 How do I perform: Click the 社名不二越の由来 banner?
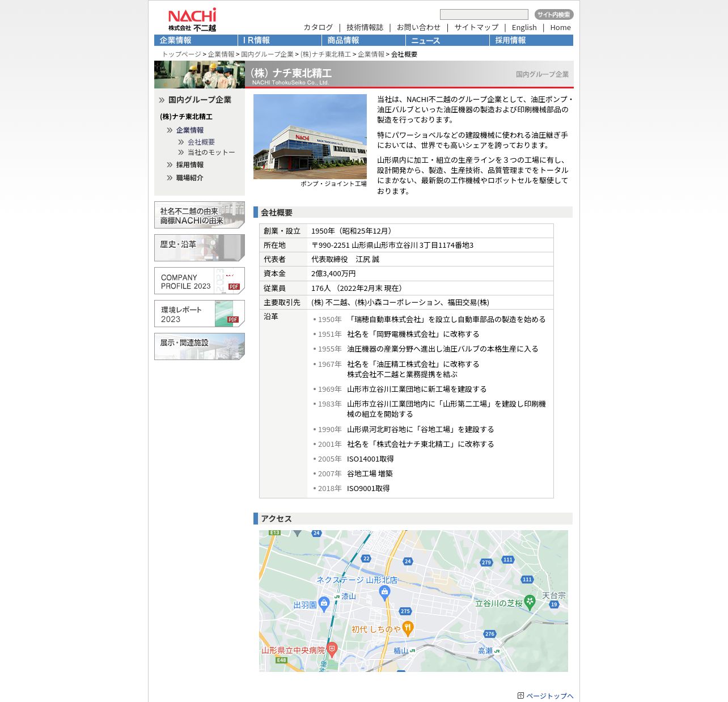200,215
